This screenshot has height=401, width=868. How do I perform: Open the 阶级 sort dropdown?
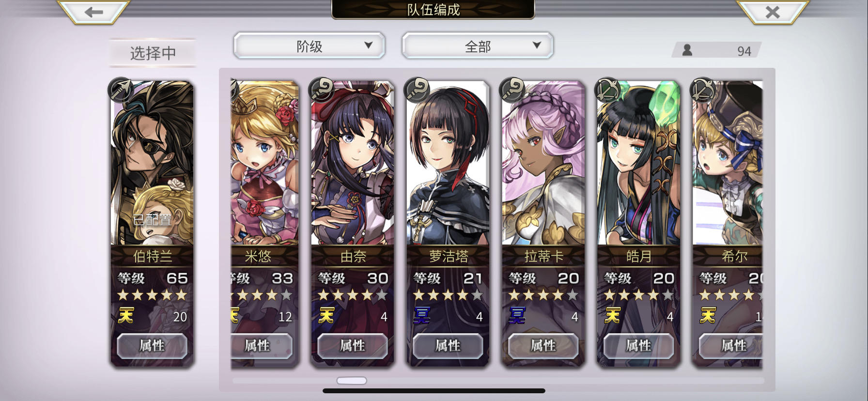point(309,46)
